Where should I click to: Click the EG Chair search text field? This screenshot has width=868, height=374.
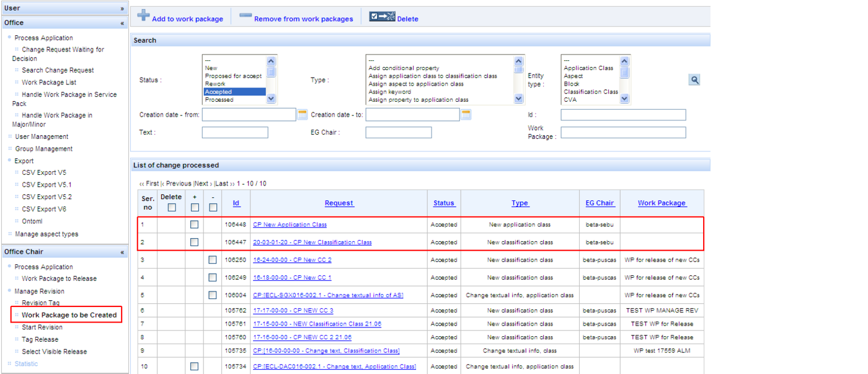(398, 133)
